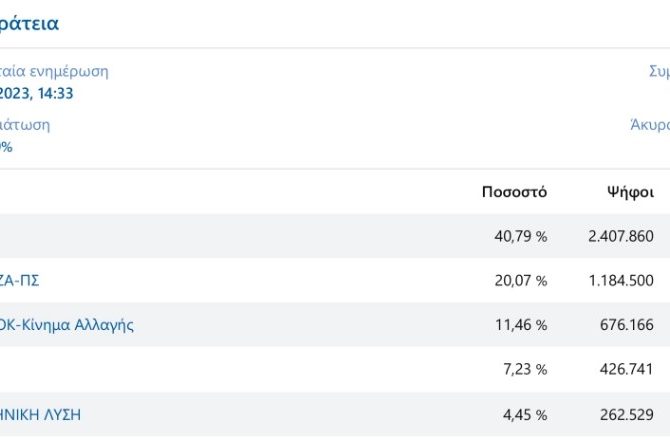Click the Ψήφοι column header
This screenshot has width=670, height=440.
[630, 192]
